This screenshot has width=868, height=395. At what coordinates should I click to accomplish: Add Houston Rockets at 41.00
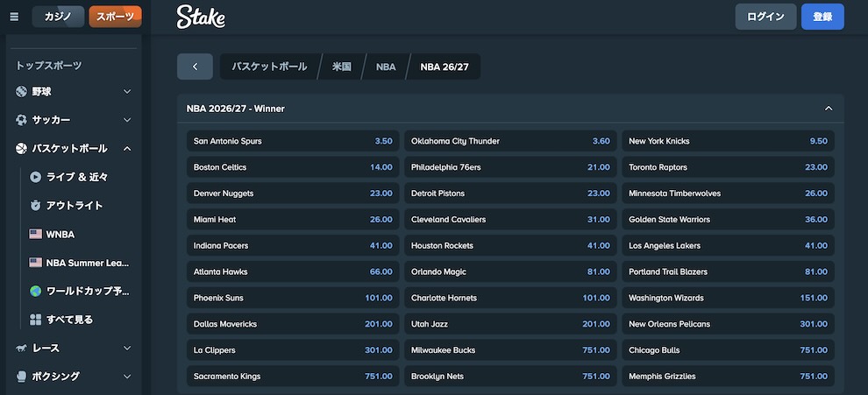[x=510, y=245]
